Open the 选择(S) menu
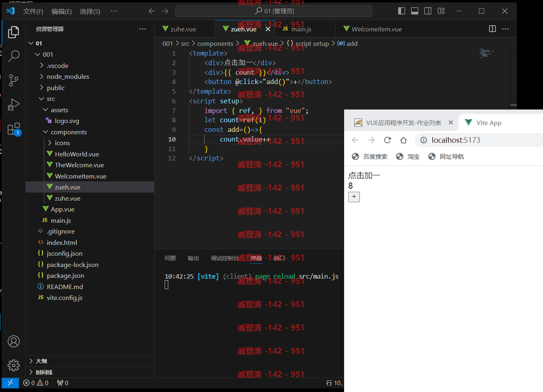 pyautogui.click(x=90, y=11)
